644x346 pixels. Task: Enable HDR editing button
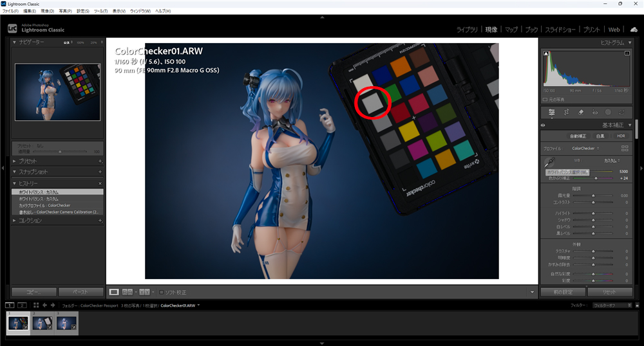(x=621, y=136)
